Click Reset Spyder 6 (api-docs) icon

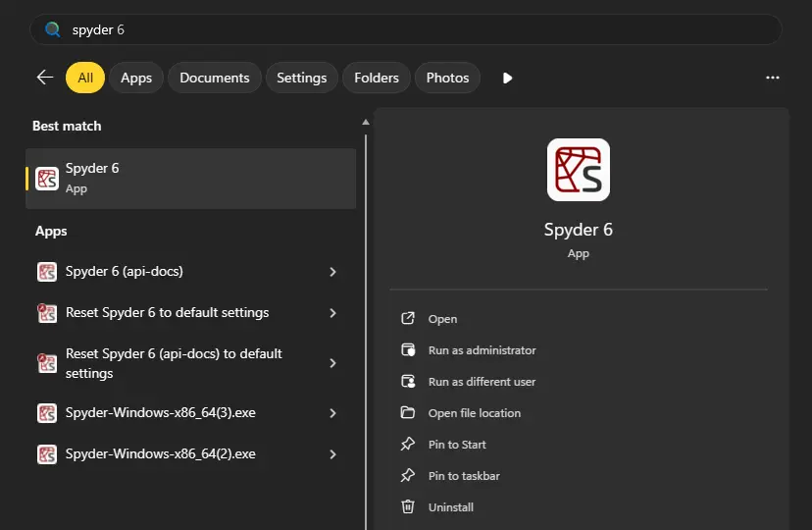click(47, 363)
